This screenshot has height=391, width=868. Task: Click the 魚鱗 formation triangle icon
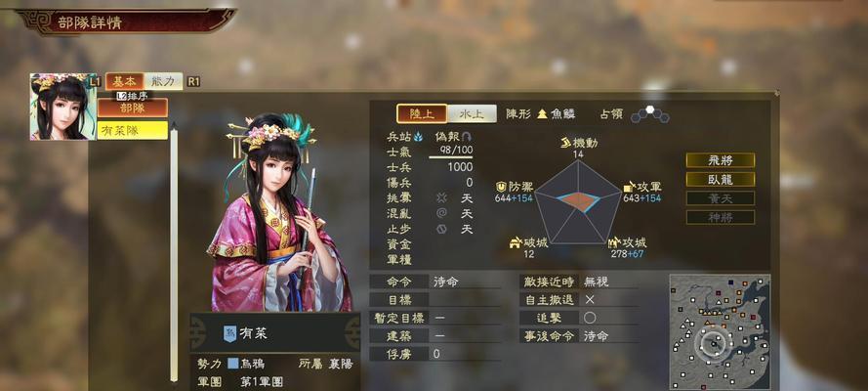[542, 114]
